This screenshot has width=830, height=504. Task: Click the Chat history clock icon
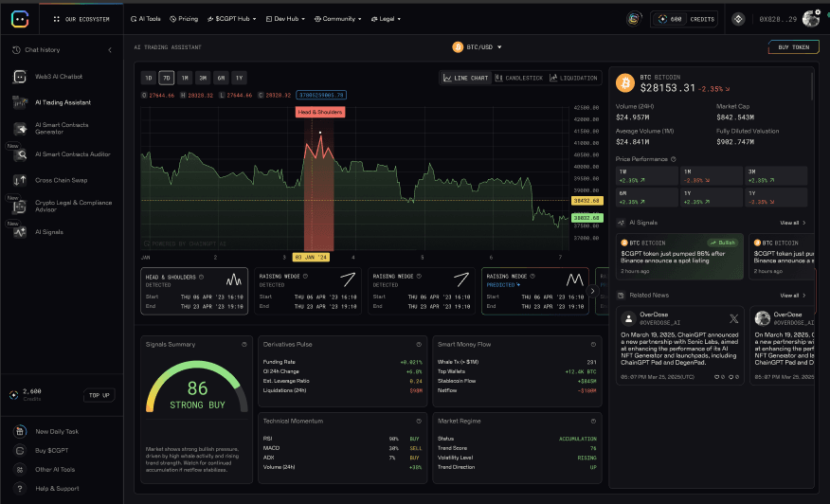pos(16,50)
